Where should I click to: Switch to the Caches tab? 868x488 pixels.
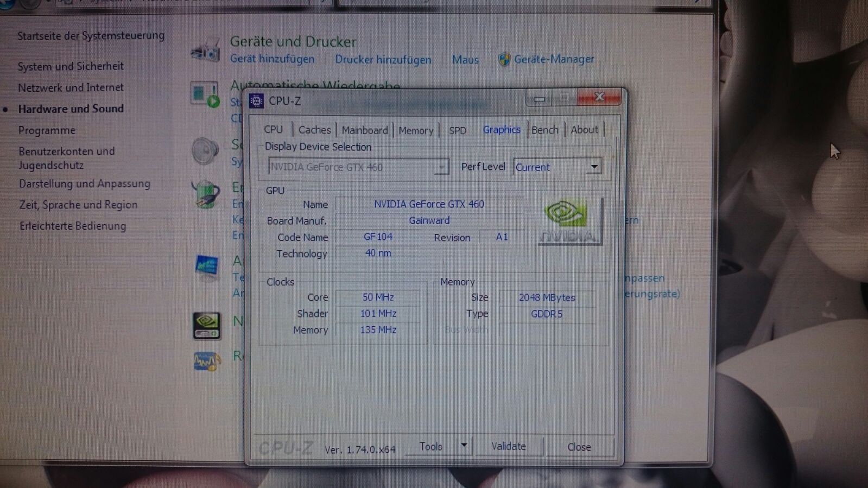pos(314,130)
